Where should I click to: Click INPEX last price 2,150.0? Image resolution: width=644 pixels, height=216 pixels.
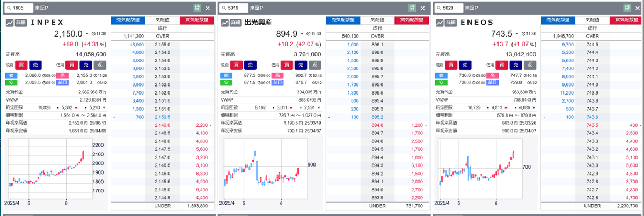(x=68, y=33)
